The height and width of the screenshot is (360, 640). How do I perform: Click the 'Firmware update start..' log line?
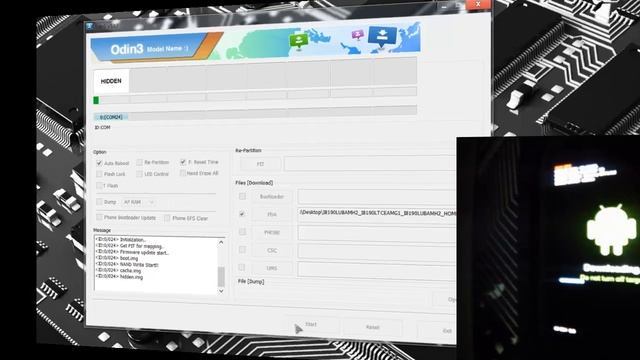(132, 252)
